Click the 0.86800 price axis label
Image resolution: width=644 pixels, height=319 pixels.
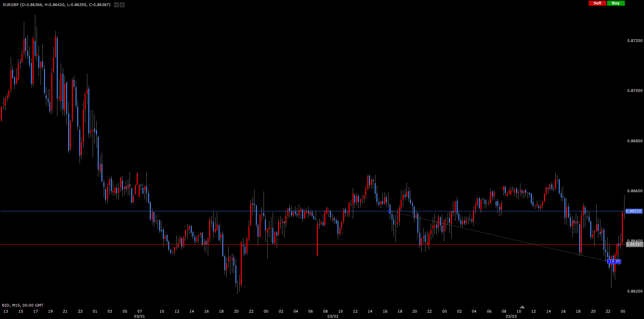click(635, 141)
